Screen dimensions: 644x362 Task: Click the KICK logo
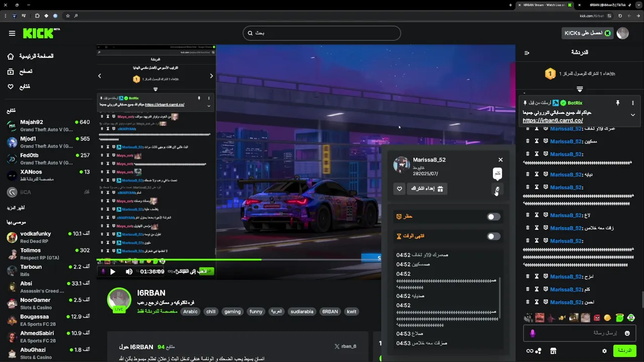coord(41,33)
